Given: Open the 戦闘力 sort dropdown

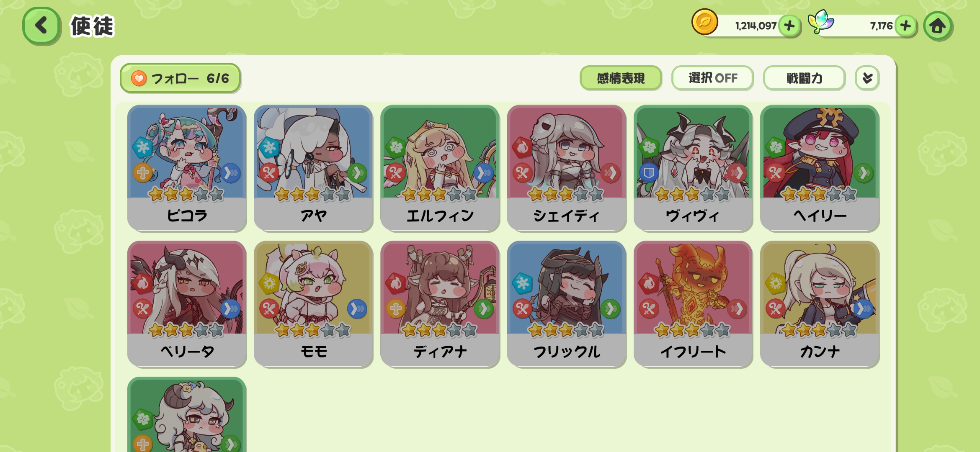Looking at the screenshot, I should [804, 78].
